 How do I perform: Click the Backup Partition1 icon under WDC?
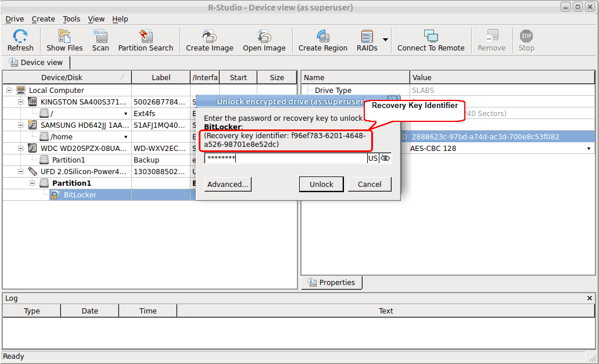tap(44, 160)
